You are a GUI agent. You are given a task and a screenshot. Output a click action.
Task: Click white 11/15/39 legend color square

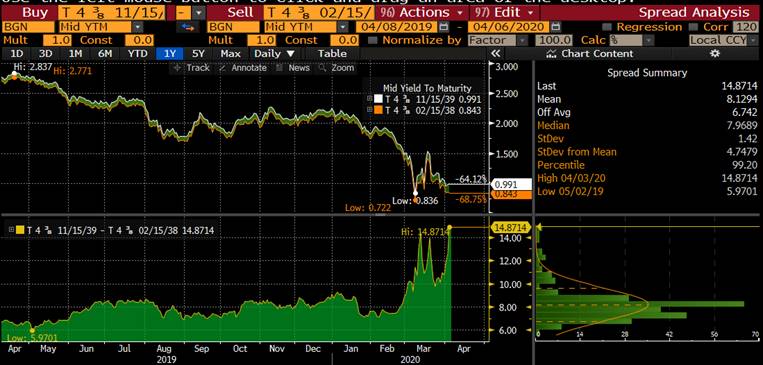[x=378, y=99]
